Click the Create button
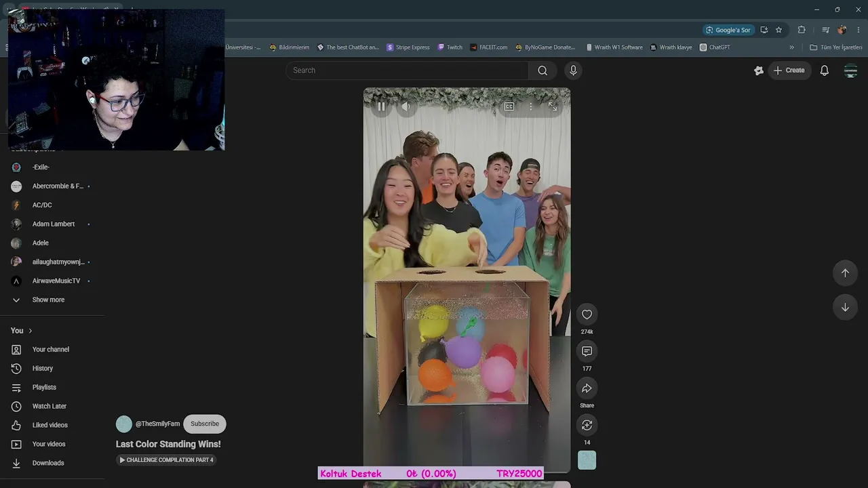 pos(789,70)
